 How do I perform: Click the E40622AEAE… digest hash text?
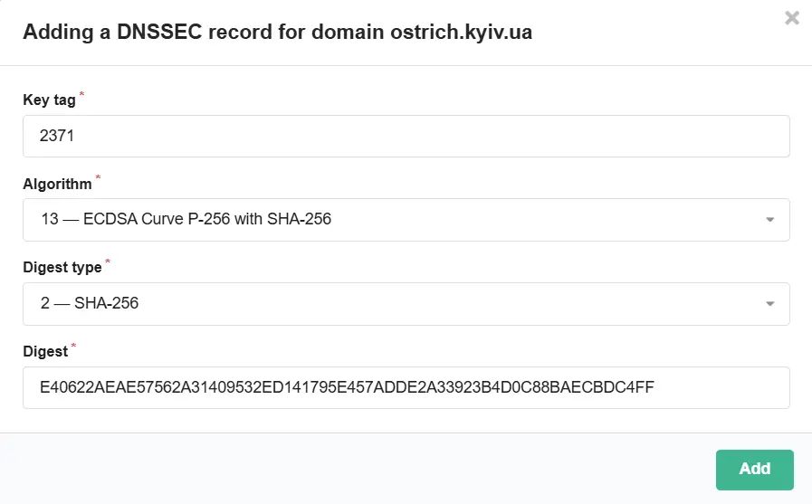[347, 387]
